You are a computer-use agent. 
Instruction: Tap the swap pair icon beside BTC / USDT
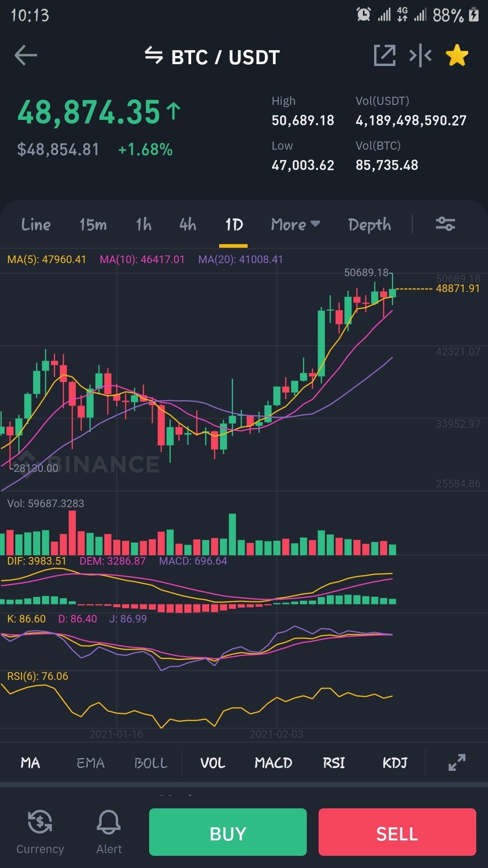154,56
